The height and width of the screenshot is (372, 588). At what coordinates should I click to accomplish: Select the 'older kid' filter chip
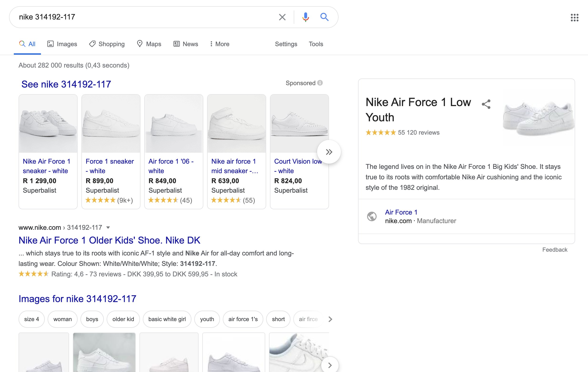click(x=123, y=319)
